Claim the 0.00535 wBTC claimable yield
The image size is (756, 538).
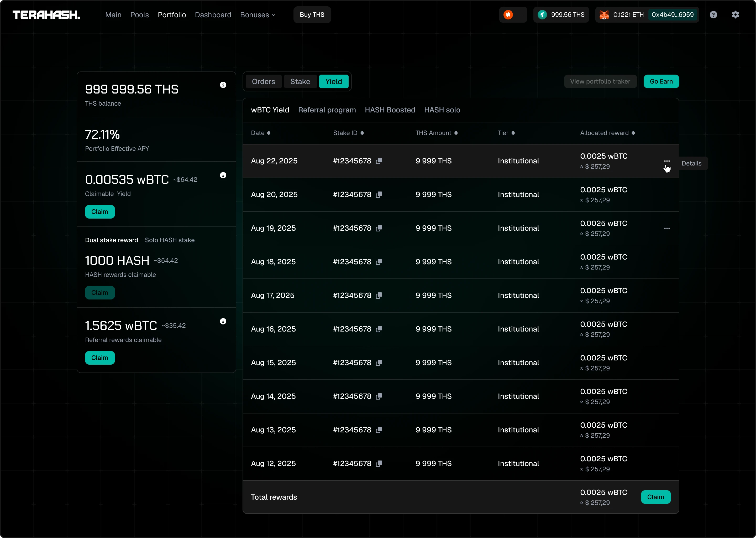pyautogui.click(x=100, y=212)
